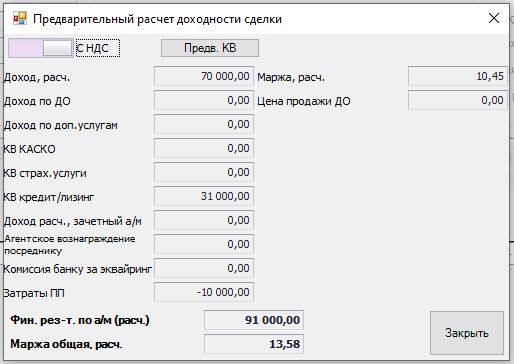Click the Доход по доп.услугам label
Viewport: 514px width, 364px height.
point(61,125)
